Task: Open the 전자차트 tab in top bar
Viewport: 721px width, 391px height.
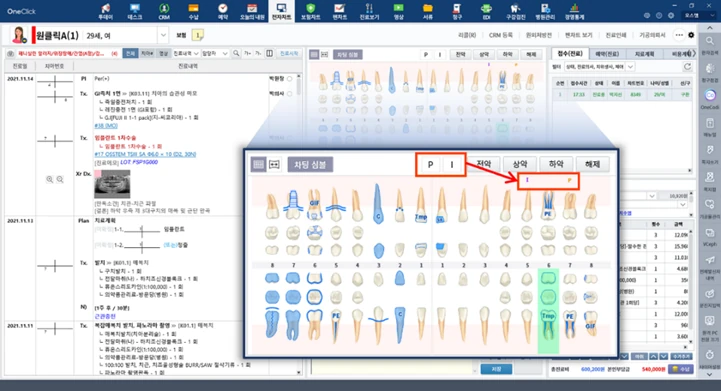Action: point(281,12)
